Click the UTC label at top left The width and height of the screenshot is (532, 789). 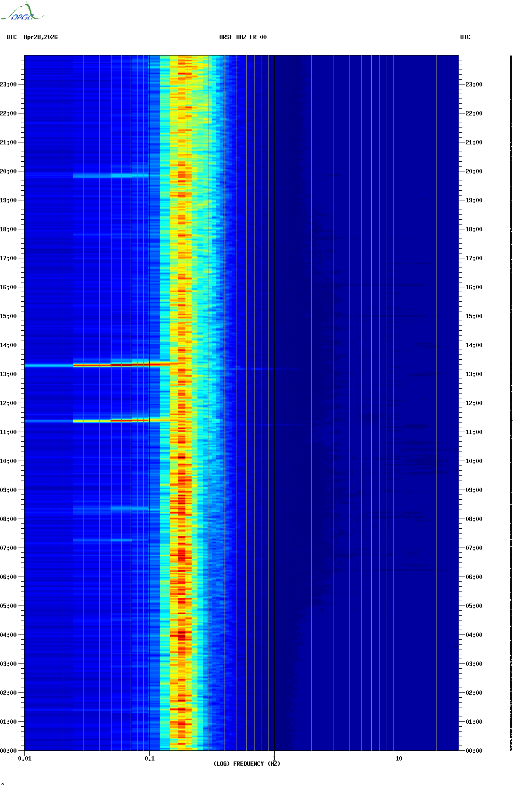12,37
